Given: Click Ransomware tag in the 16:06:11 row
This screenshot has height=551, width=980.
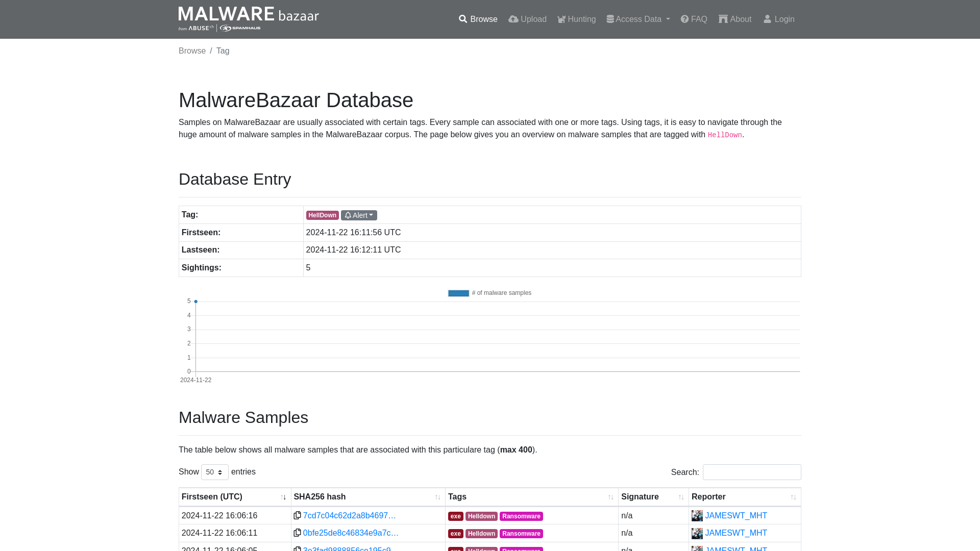Looking at the screenshot, I should click(x=521, y=534).
